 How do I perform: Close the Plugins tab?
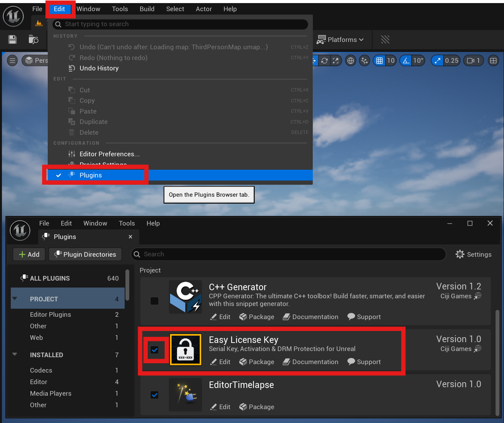[130, 237]
